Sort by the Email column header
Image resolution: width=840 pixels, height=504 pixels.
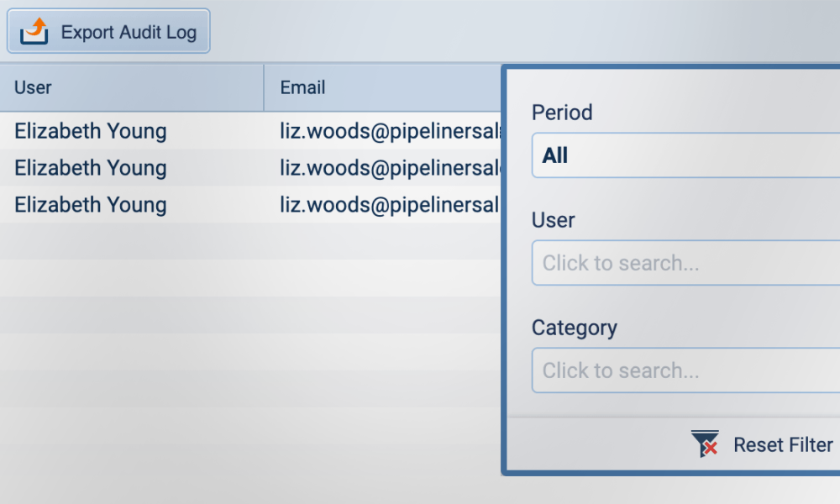(303, 87)
